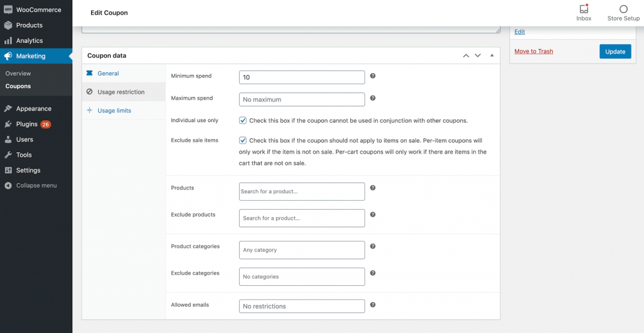Switch to the General coupon tab
This screenshot has height=333, width=644.
[x=108, y=74]
